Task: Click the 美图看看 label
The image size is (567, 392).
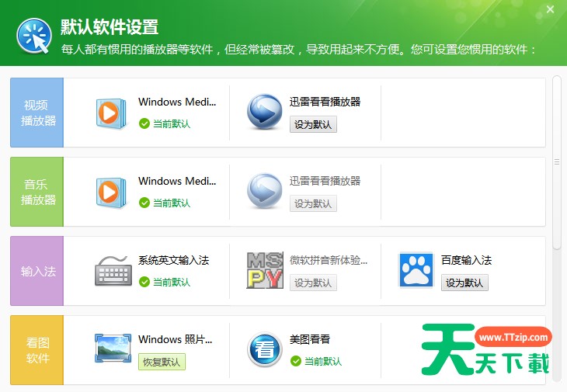Action: tap(310, 339)
